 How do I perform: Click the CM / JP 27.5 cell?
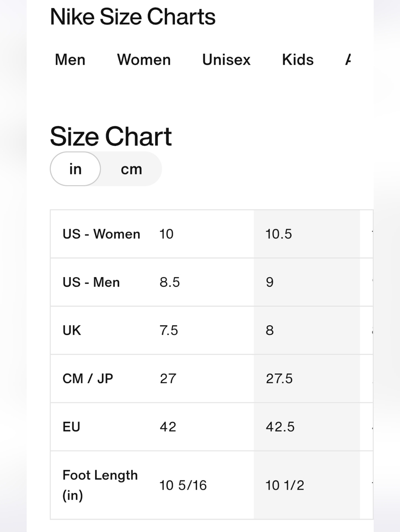(x=279, y=378)
